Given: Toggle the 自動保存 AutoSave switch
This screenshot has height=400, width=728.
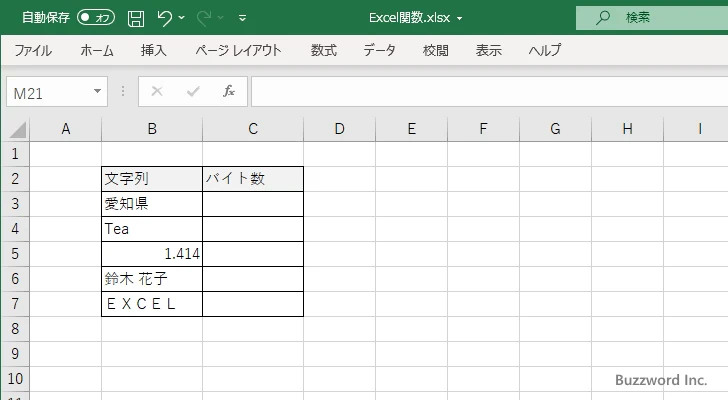Looking at the screenshot, I should (96, 18).
